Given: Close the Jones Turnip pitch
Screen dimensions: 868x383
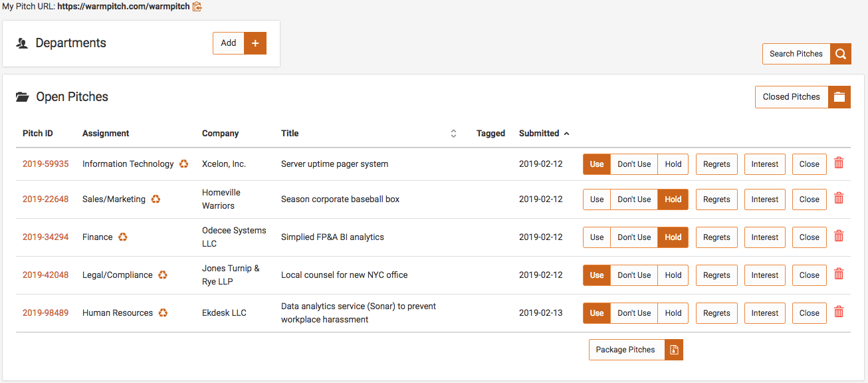Looking at the screenshot, I should pyautogui.click(x=810, y=275).
